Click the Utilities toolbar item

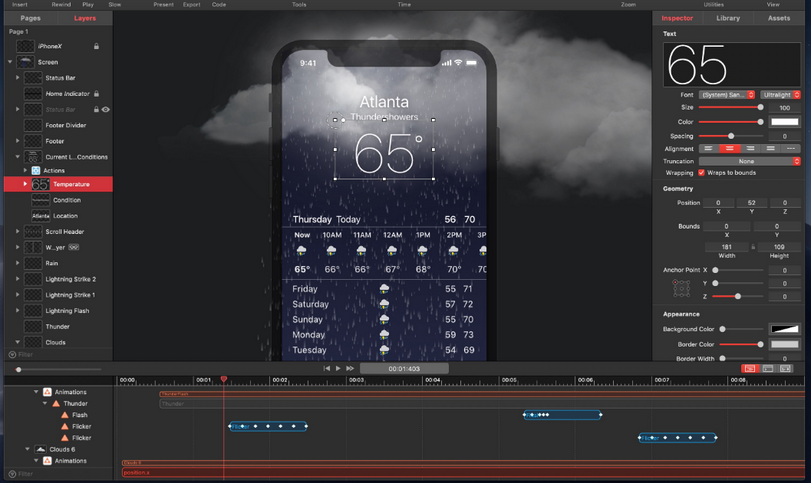[x=713, y=4]
